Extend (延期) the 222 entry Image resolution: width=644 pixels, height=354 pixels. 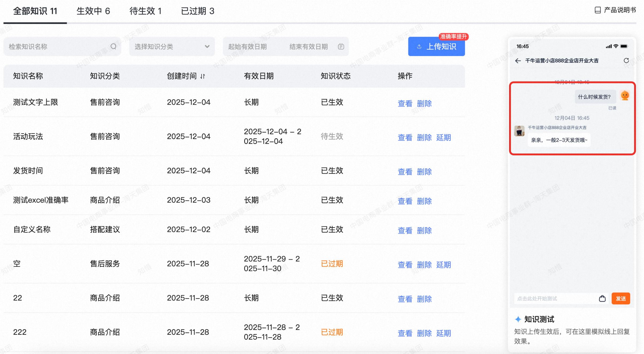tap(444, 333)
